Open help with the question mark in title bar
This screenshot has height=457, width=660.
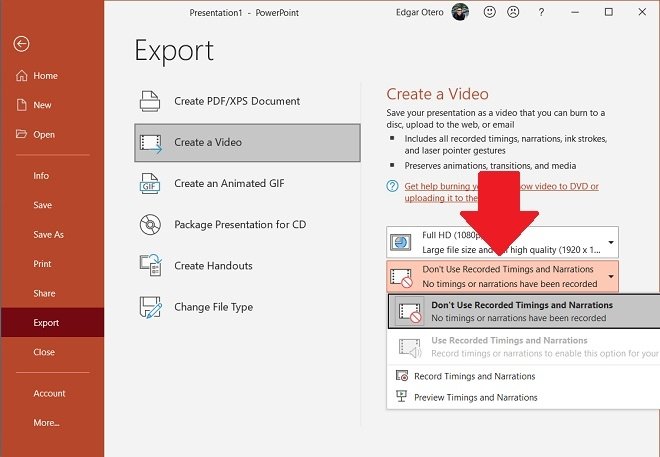pos(541,13)
